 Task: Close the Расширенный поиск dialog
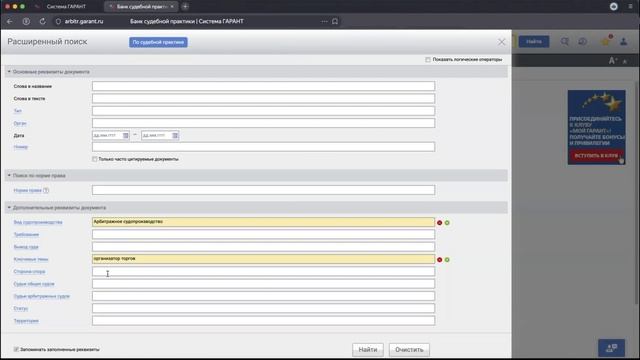click(x=501, y=42)
